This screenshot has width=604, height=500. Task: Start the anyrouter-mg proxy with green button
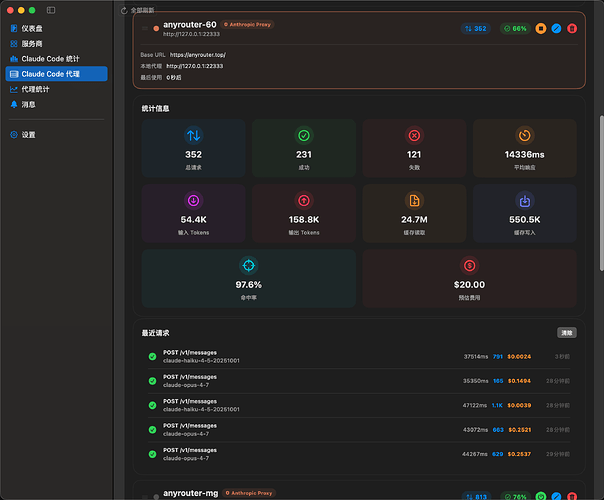tap(541, 497)
